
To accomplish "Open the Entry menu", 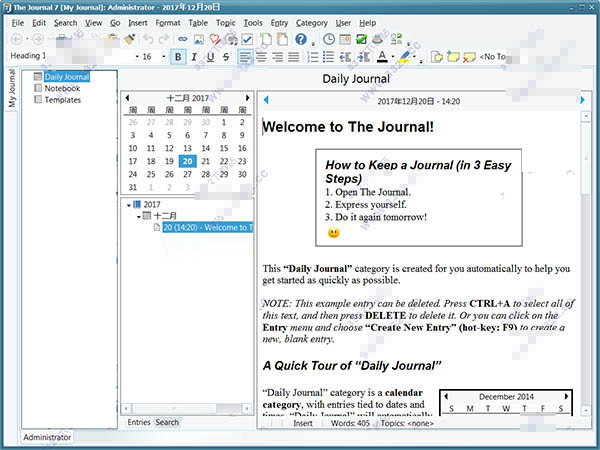I will coord(279,23).
